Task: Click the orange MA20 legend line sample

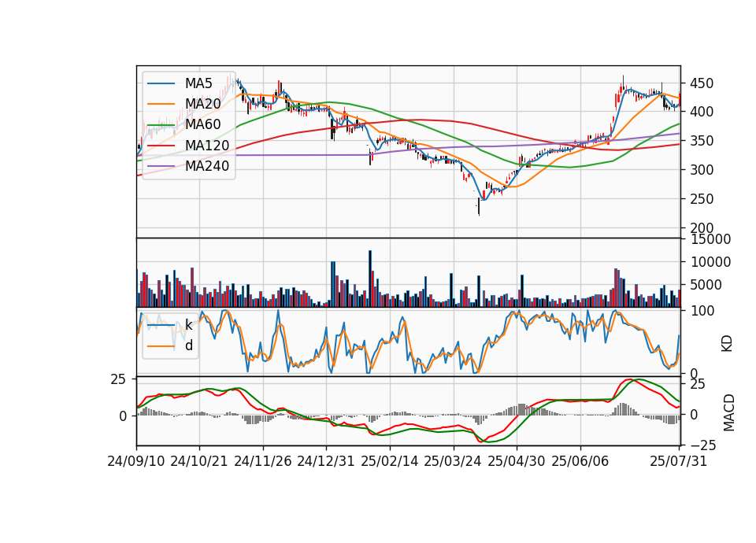Action: coord(161,104)
